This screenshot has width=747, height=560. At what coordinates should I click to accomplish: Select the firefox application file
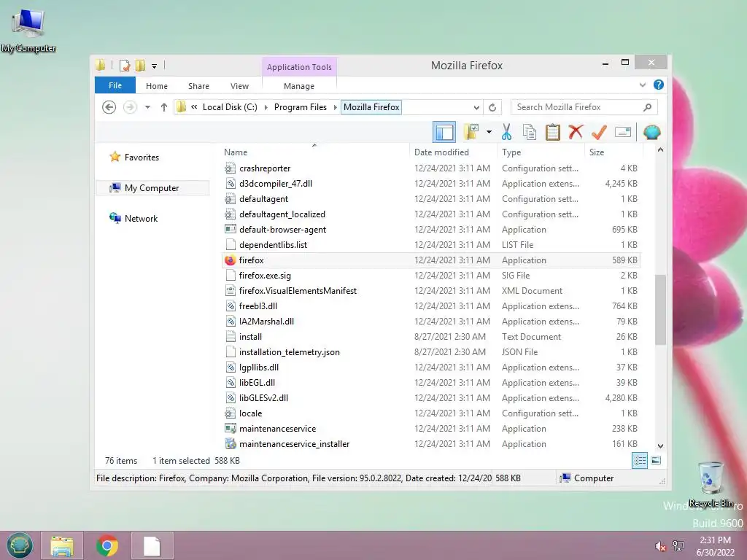point(430,260)
